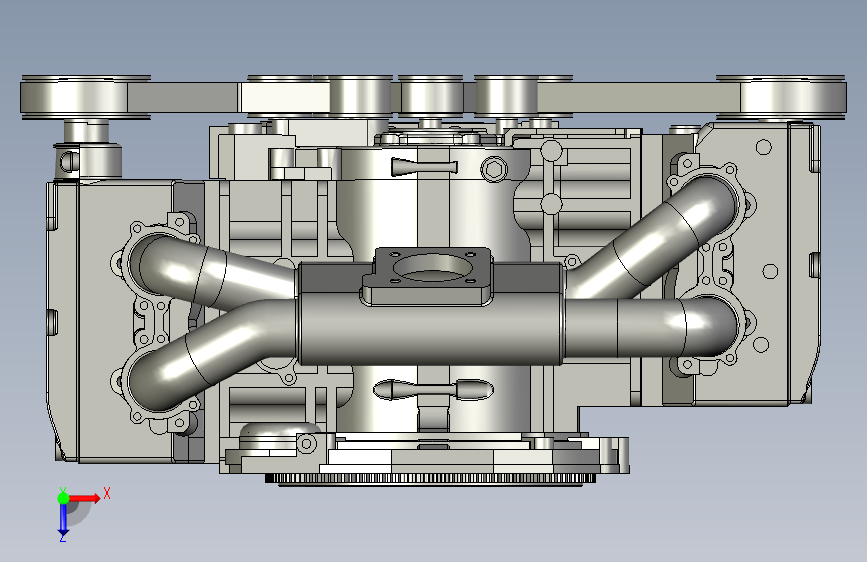Select the central horizontal manifold plenum tube
This screenshot has height=562, width=867.
(430, 331)
